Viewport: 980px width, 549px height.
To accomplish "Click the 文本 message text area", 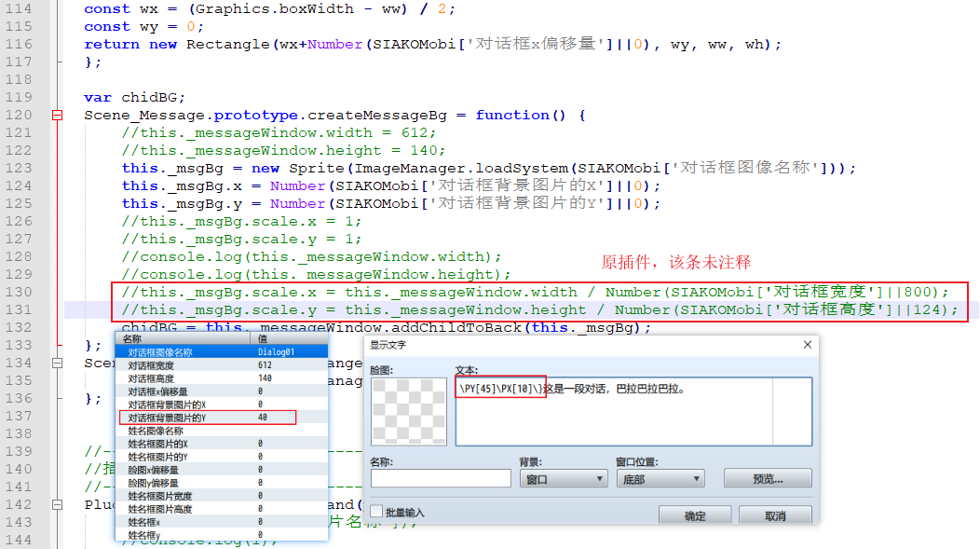I will pos(633,411).
